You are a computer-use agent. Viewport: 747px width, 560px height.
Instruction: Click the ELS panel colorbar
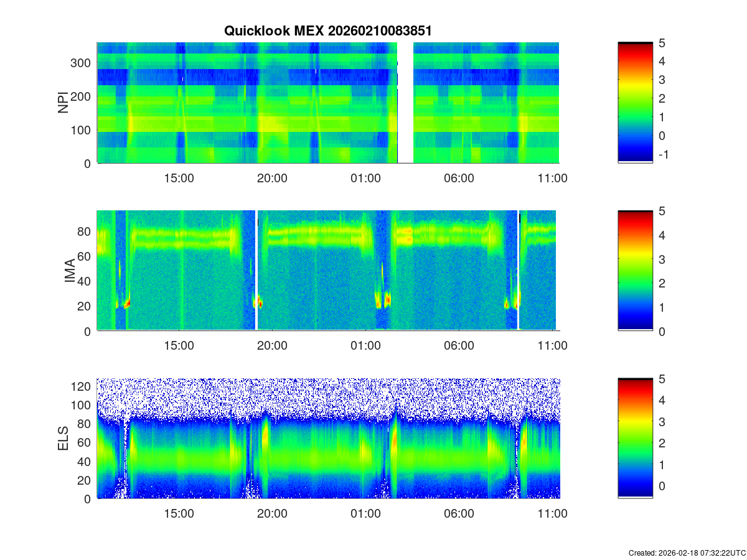click(x=635, y=438)
